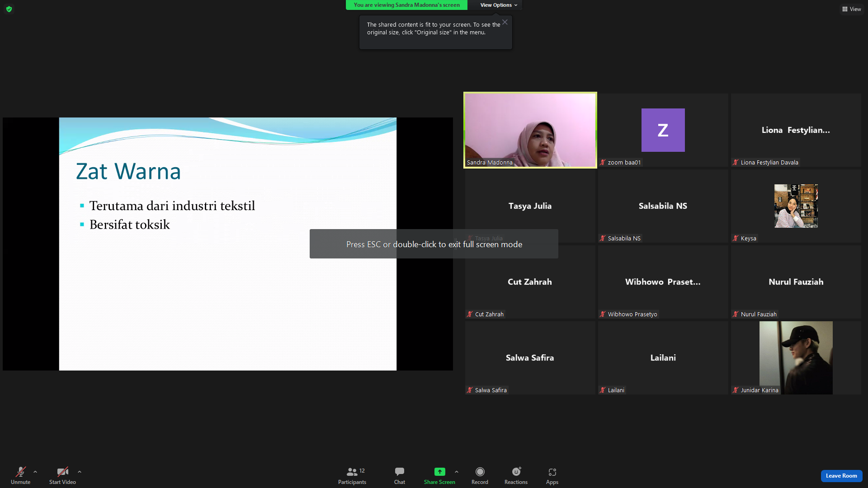Click the 'You are viewing Sandra Madonna's screen' banner
Screen dimensions: 868x488
tap(406, 5)
